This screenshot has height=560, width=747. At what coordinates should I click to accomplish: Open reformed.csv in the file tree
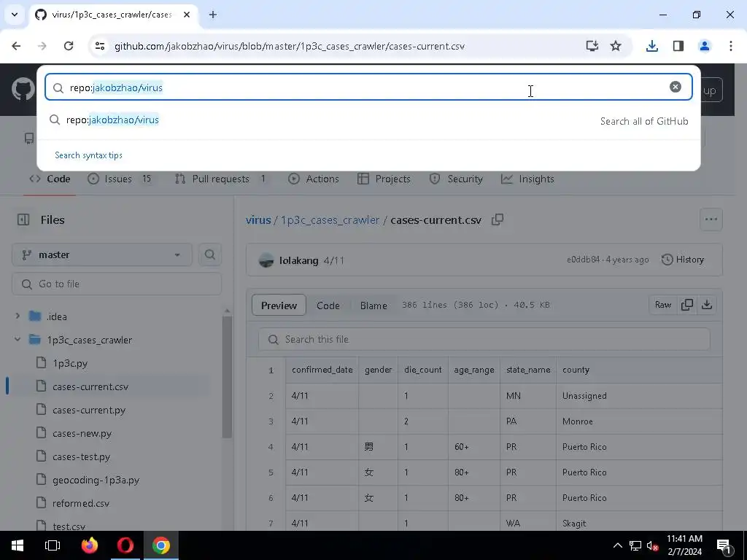(x=81, y=503)
